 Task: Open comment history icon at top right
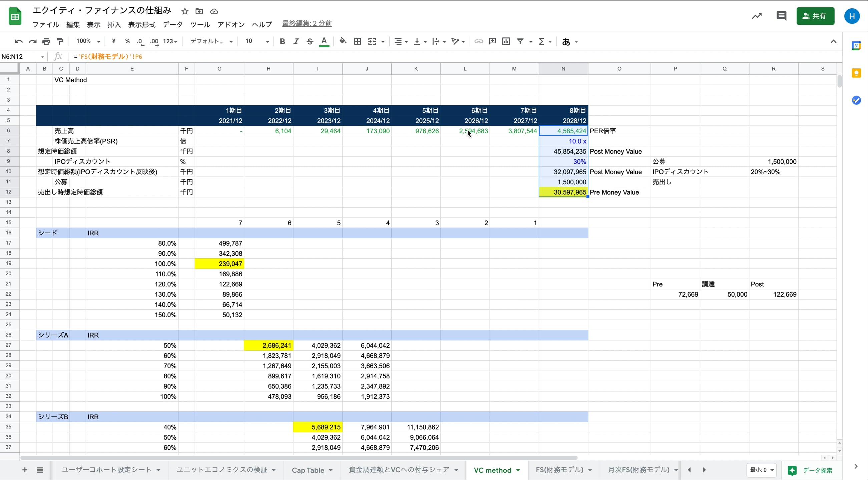coord(781,16)
